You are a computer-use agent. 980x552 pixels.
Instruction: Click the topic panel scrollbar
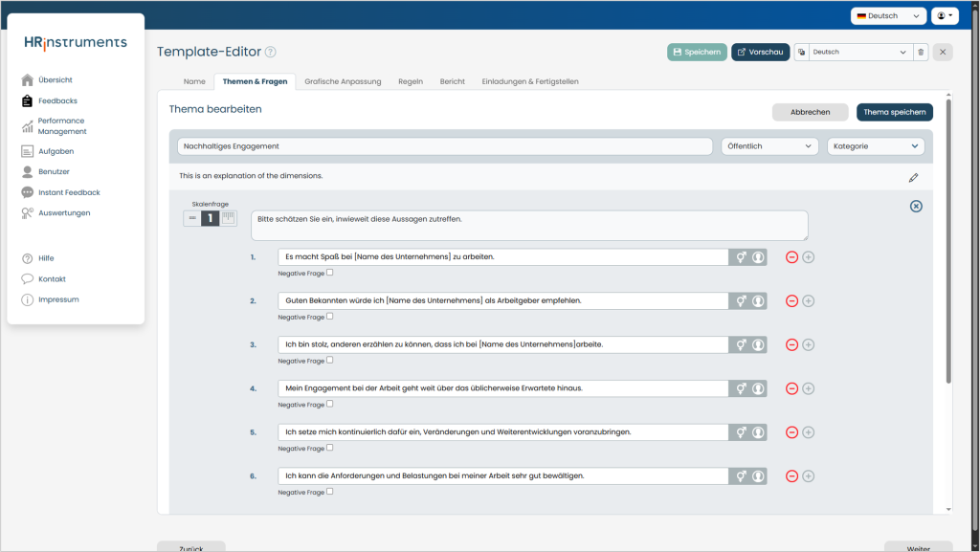948,240
